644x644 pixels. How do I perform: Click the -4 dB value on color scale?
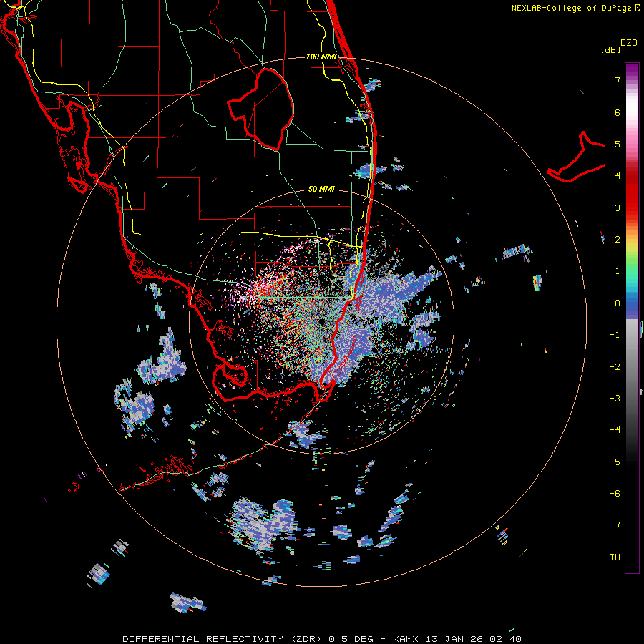615,430
